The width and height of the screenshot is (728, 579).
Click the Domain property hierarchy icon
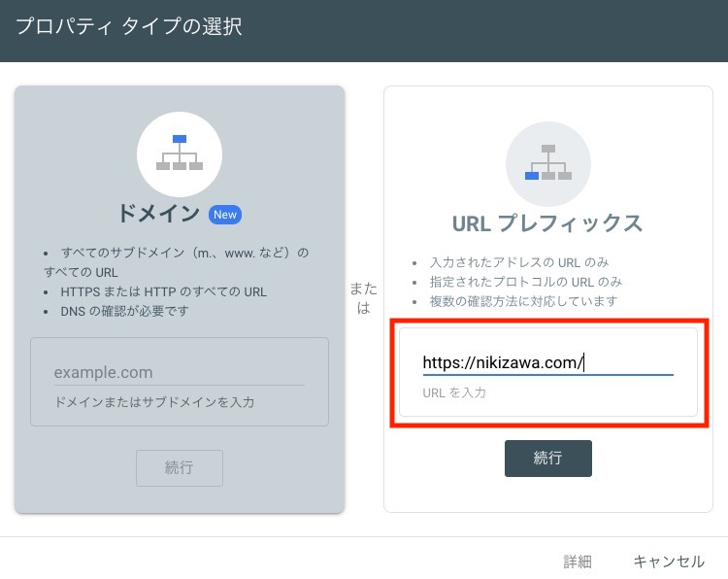[180, 154]
